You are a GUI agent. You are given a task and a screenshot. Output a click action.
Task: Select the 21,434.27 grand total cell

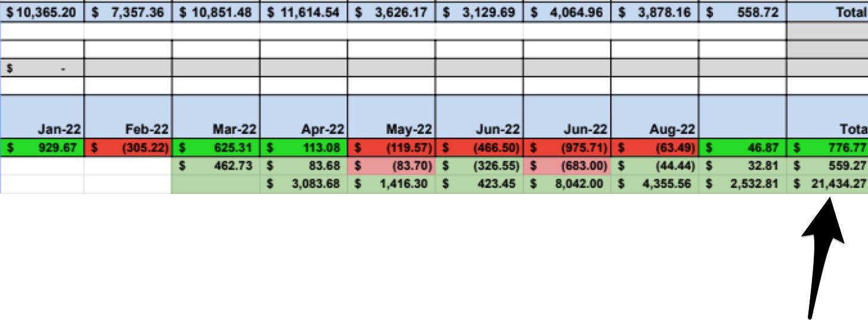pyautogui.click(x=828, y=184)
